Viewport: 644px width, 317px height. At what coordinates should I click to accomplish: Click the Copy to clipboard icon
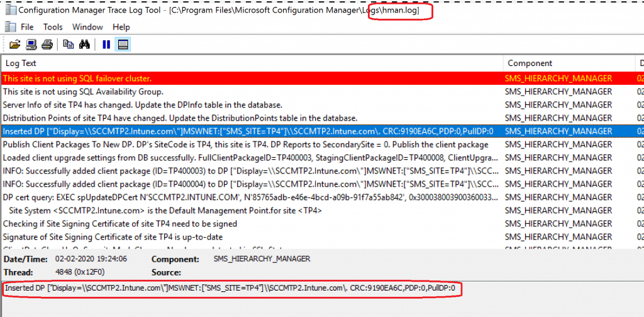[x=69, y=45]
